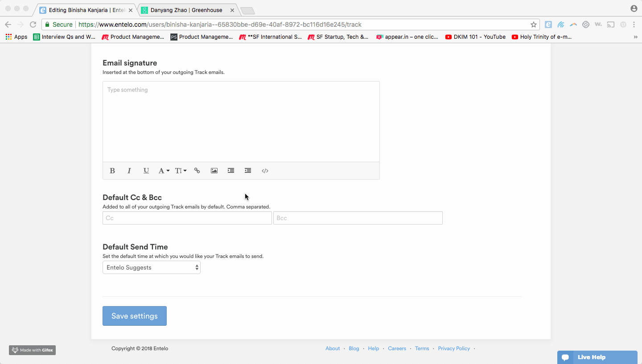Image resolution: width=642 pixels, height=364 pixels.
Task: Open the font family dropdown (A icon)
Action: [x=164, y=171]
